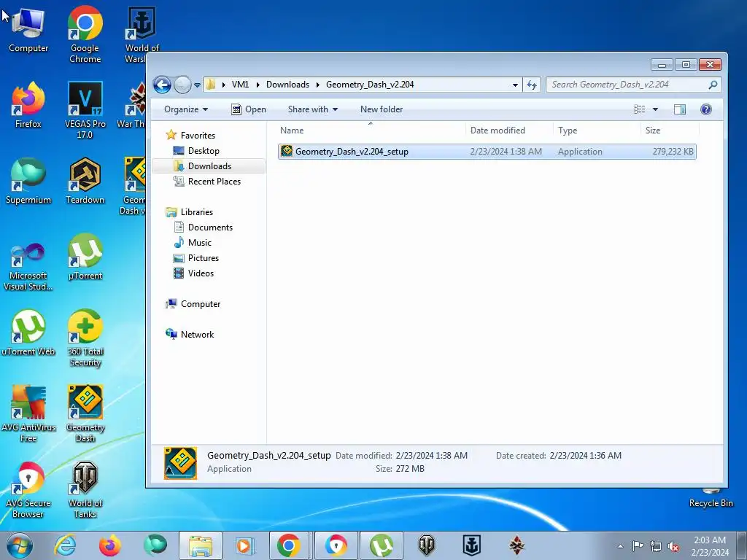
Task: Change view using the views icon
Action: 639,109
